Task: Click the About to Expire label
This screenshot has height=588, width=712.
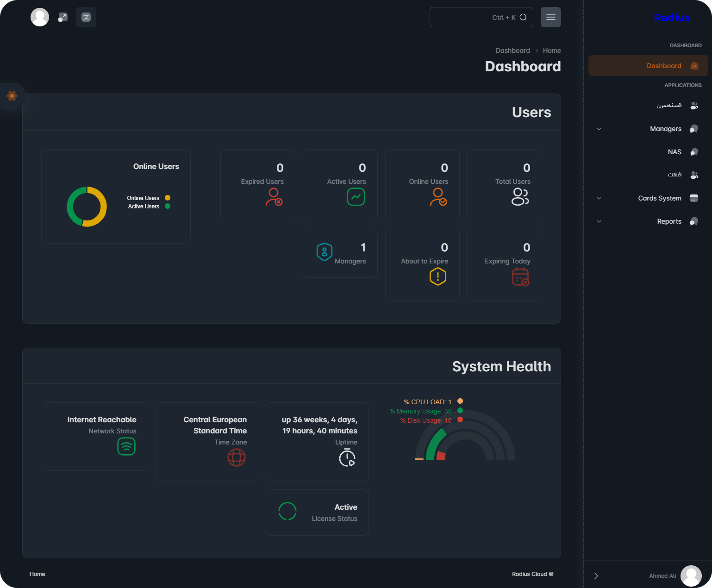Action: click(x=425, y=261)
